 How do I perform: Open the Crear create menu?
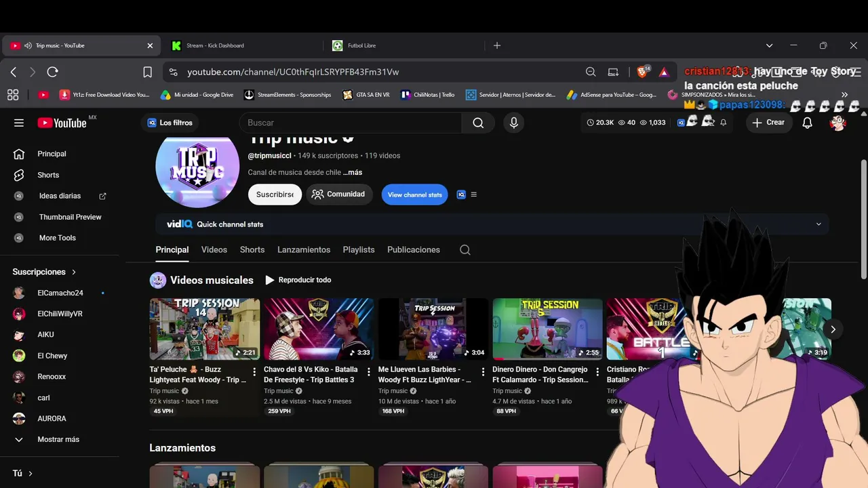[x=768, y=123]
